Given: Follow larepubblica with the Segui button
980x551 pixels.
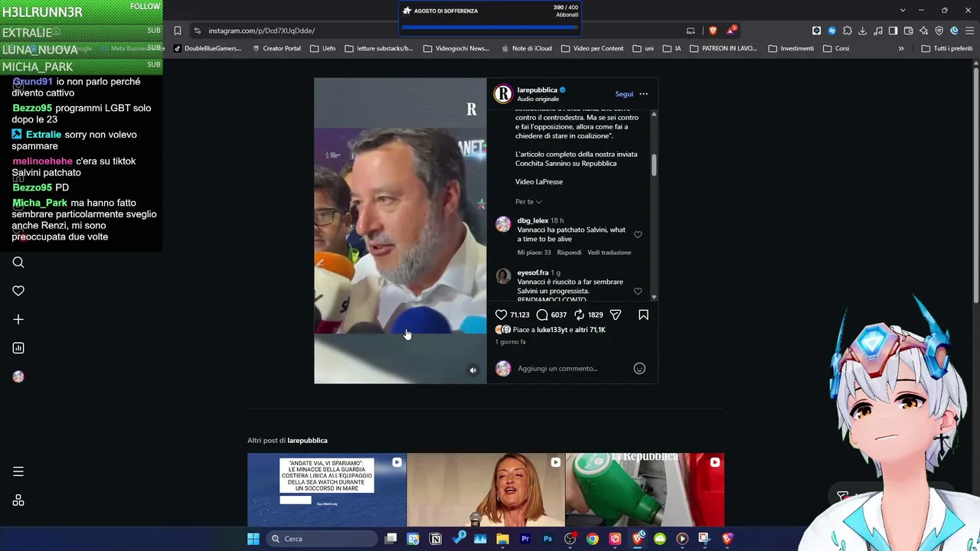Looking at the screenshot, I should [x=624, y=94].
